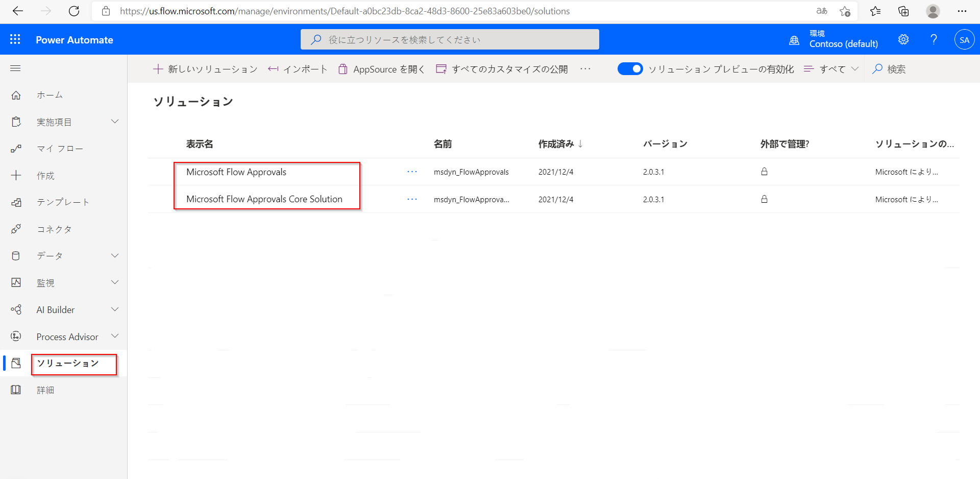Image resolution: width=980 pixels, height=479 pixels.
Task: Click the データ database icon
Action: 16,256
